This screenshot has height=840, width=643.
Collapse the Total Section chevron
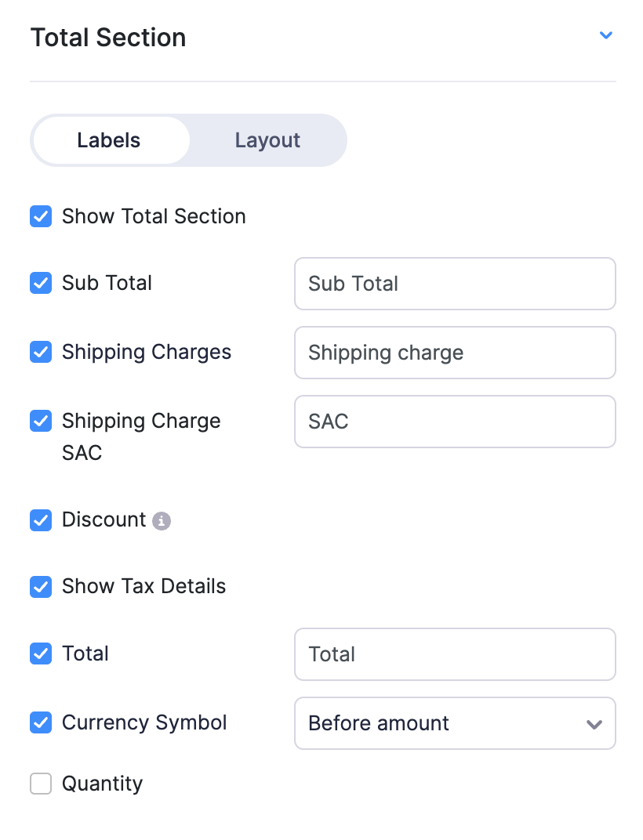[x=605, y=35]
